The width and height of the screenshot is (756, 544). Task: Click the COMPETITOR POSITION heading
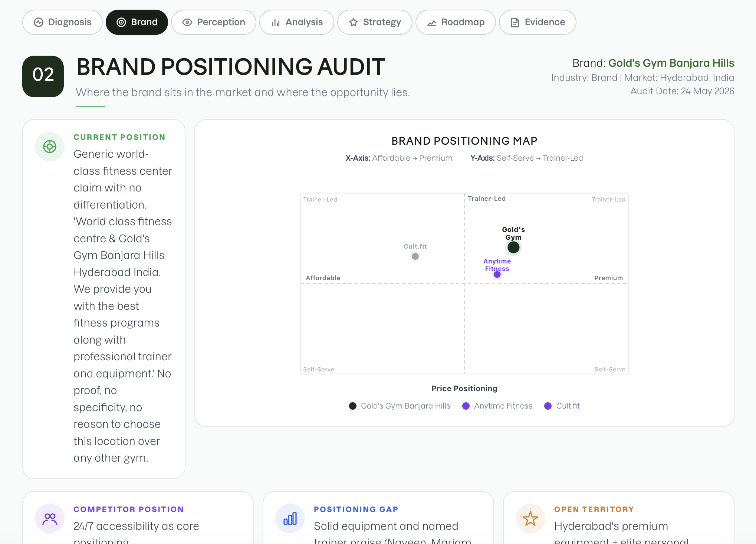(129, 509)
